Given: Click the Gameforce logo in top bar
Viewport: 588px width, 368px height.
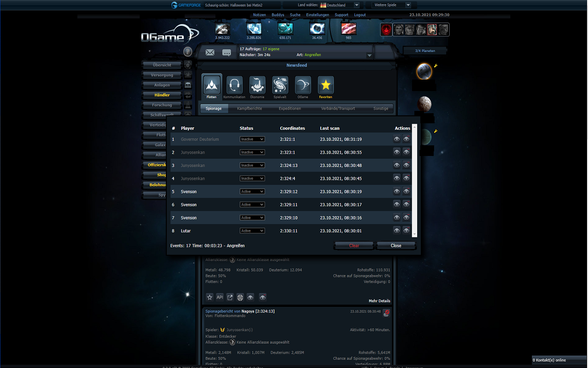Looking at the screenshot, I should (186, 5).
